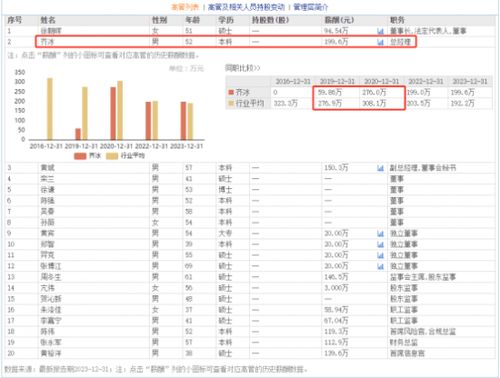This screenshot has width=500, height=378.
Task: Click the 2022-12-31 column header in comparison table
Action: click(x=426, y=81)
